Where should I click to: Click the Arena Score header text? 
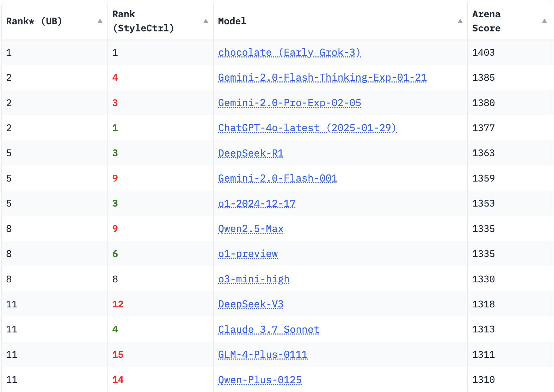[x=486, y=21]
